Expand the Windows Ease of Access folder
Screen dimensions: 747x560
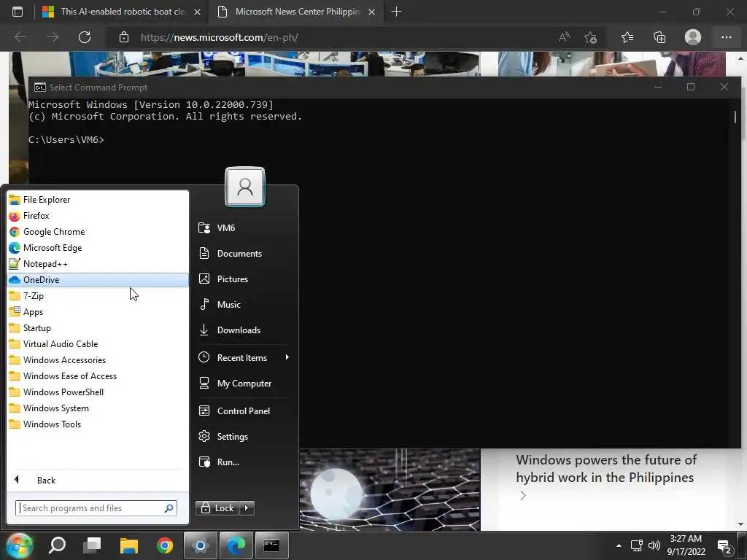tap(98, 376)
